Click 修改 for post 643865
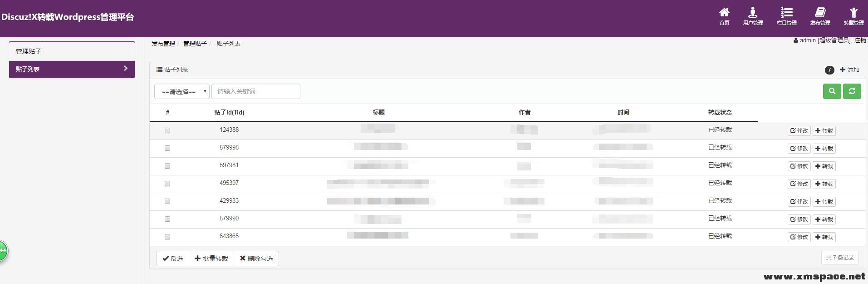 point(799,237)
